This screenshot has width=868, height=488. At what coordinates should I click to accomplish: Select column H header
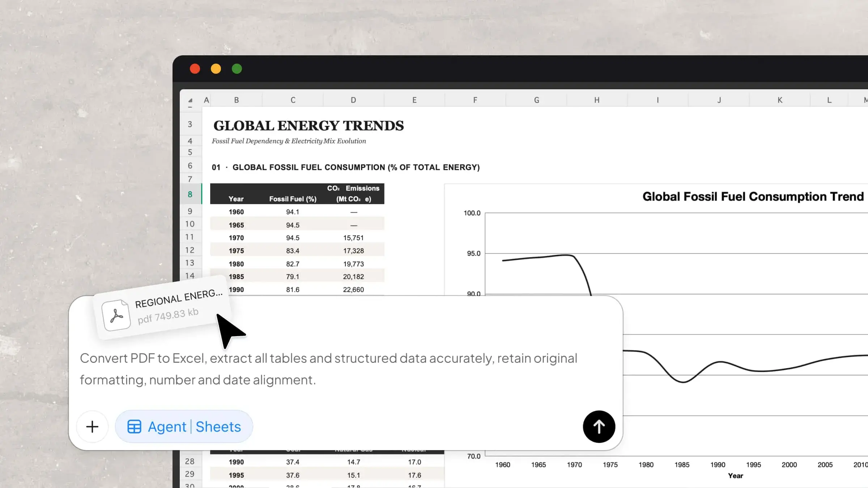pos(597,100)
